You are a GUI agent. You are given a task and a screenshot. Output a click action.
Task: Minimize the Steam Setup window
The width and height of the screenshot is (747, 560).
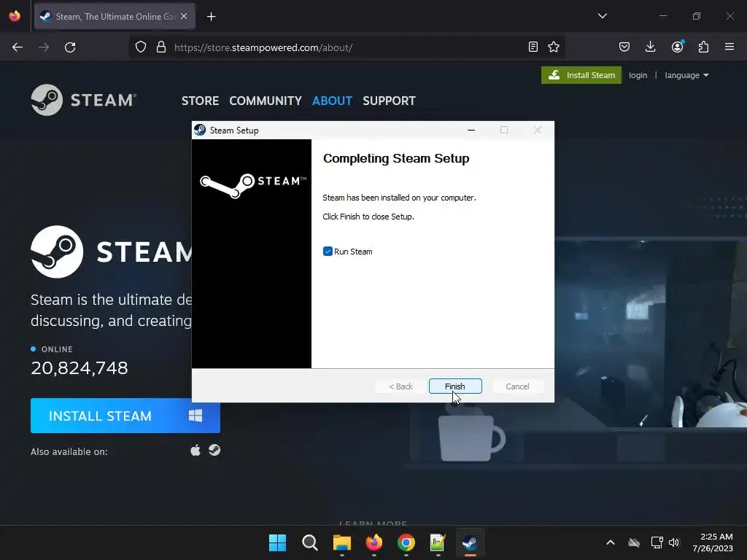(471, 130)
